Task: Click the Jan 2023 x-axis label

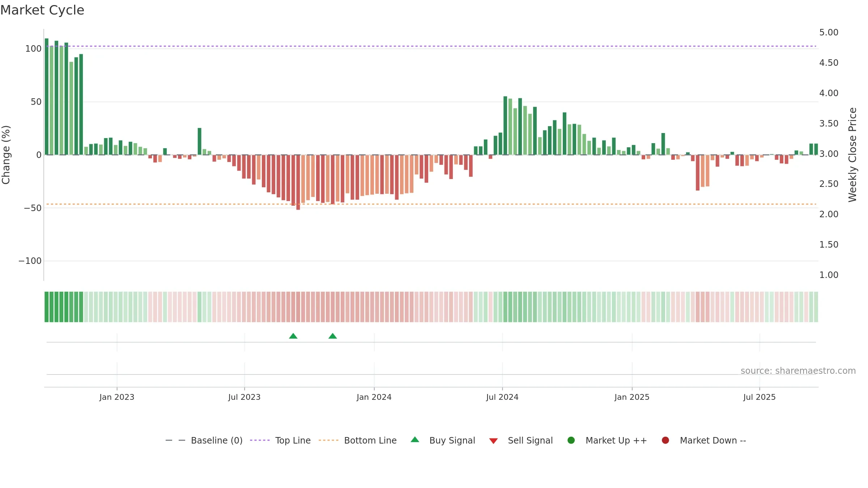Action: [x=117, y=397]
